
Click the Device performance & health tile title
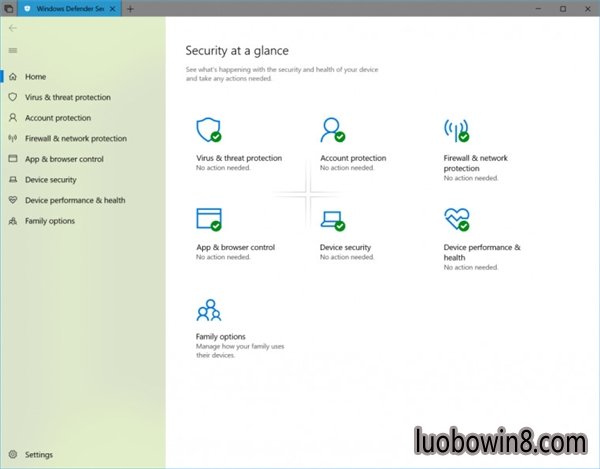pos(482,252)
